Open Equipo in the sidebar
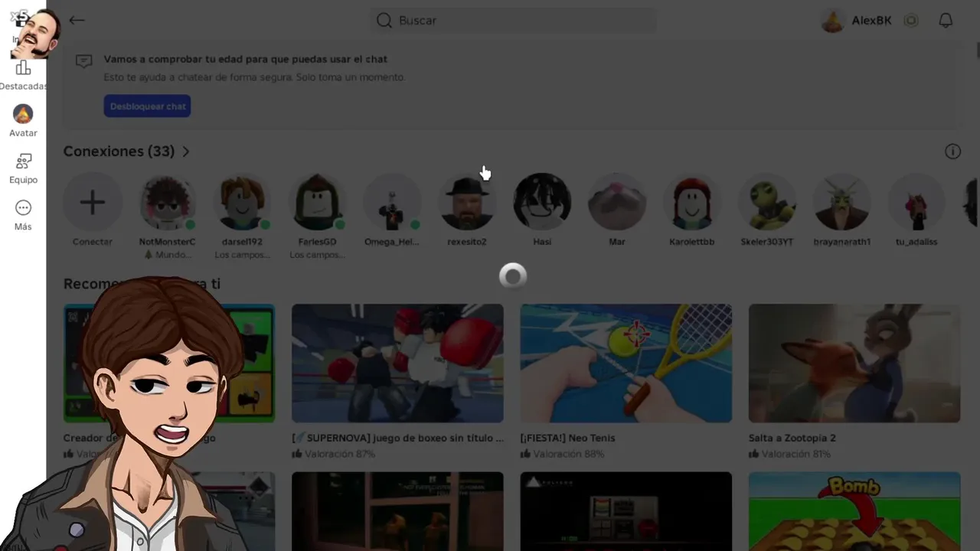This screenshot has height=551, width=980. point(23,168)
